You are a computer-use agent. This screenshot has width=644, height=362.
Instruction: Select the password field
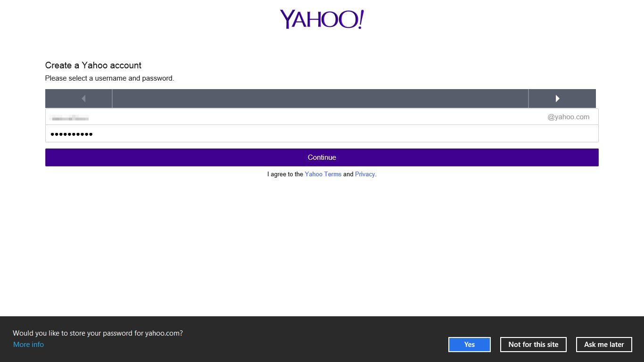(322, 134)
